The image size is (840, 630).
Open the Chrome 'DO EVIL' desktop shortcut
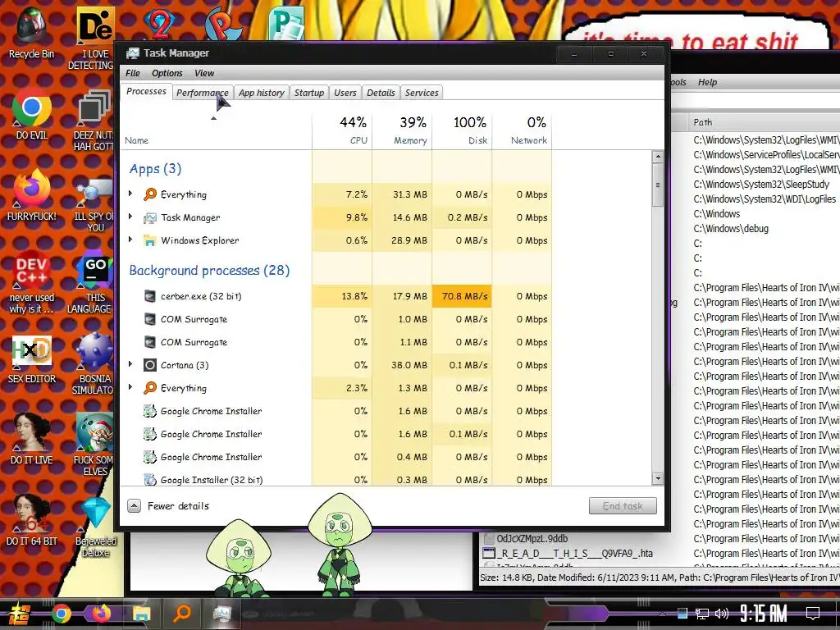(31, 113)
